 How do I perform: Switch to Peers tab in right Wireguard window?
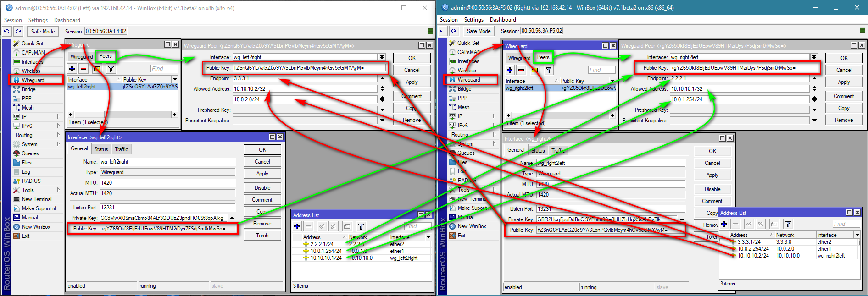coord(543,57)
